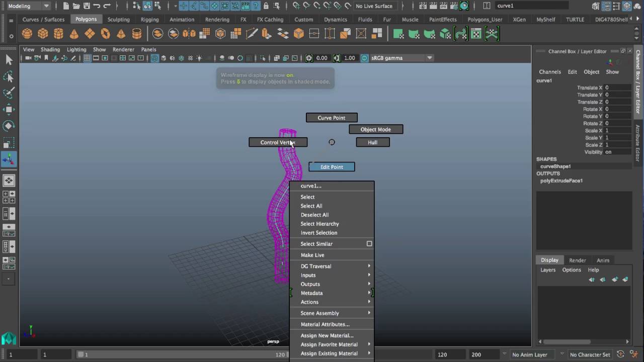
Task: Create a polygon cylinder from the shelf
Action: [x=58, y=34]
